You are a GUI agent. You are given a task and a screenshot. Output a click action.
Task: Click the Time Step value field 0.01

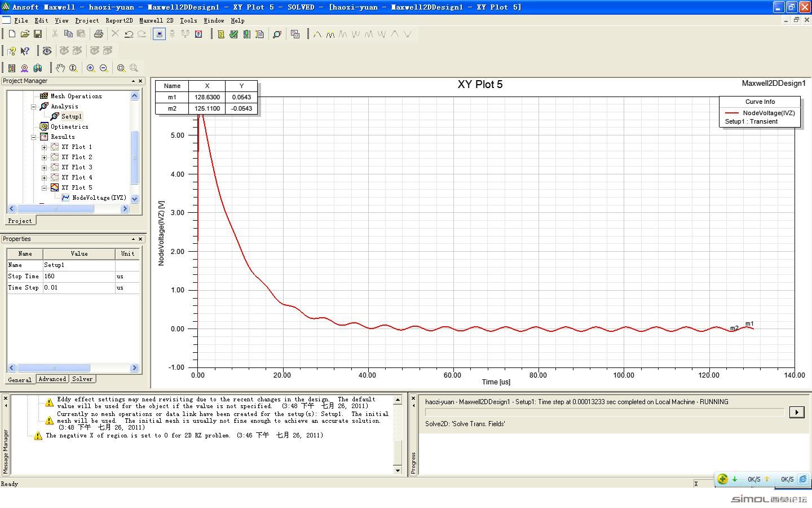(79, 288)
